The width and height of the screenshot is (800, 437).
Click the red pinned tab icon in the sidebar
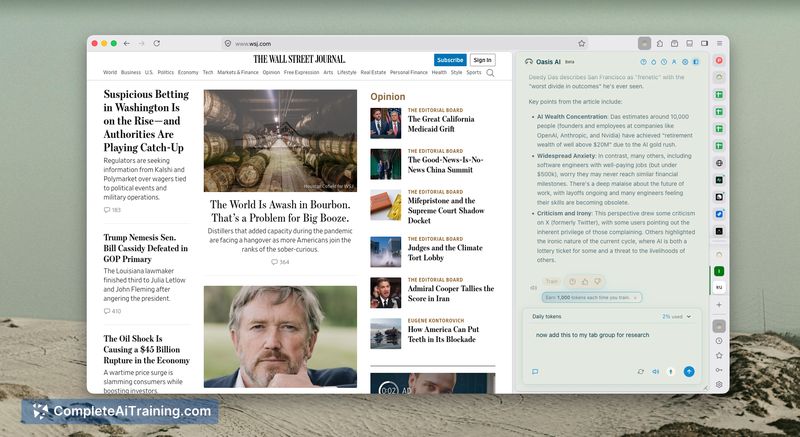[719, 61]
